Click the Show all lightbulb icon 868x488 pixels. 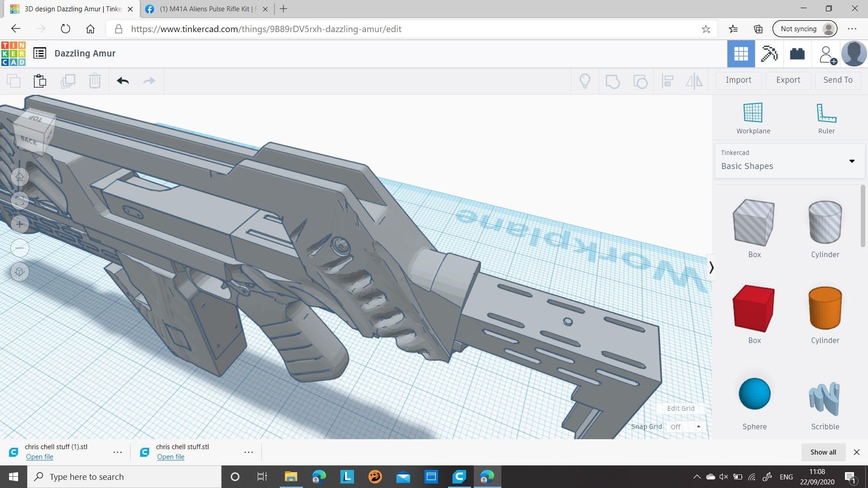click(x=585, y=81)
